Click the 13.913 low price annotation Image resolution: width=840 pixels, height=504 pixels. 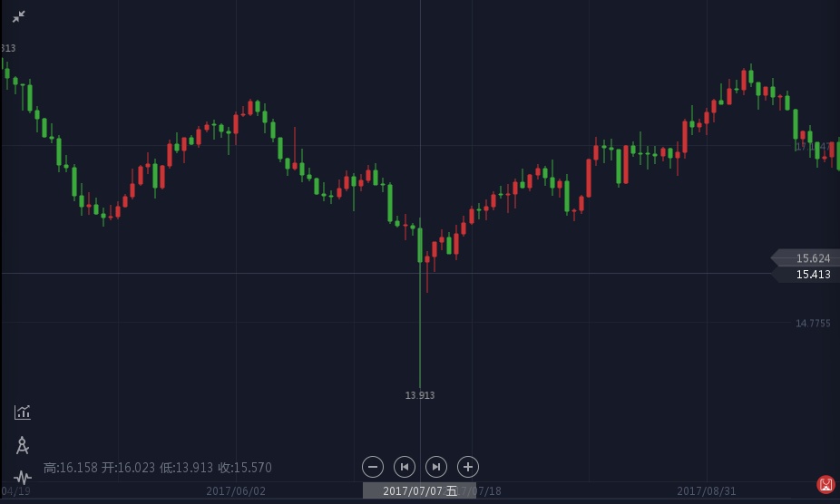coord(419,395)
